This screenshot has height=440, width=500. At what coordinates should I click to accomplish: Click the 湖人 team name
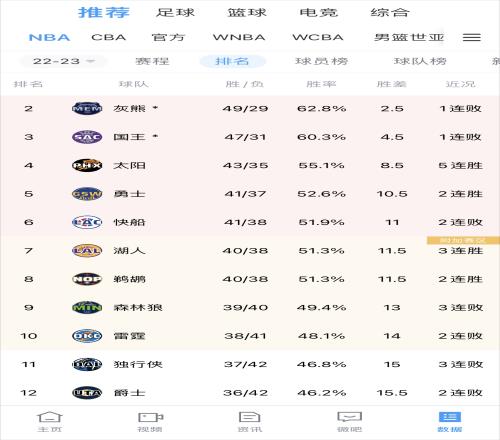pyautogui.click(x=129, y=251)
